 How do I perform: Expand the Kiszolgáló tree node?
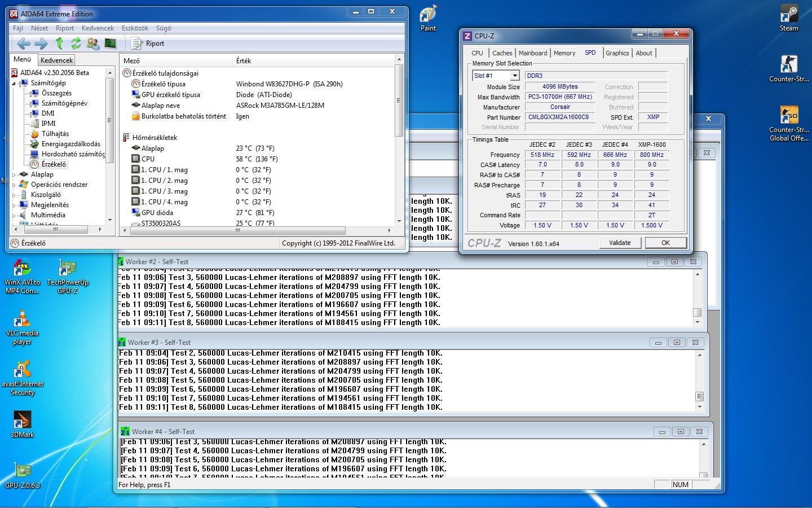(15, 195)
